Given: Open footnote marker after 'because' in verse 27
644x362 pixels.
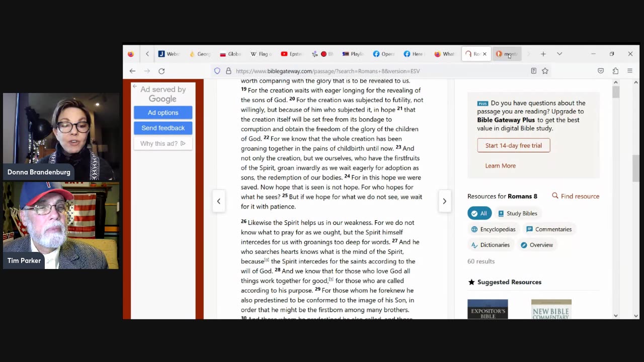Looking at the screenshot, I should 267,260.
